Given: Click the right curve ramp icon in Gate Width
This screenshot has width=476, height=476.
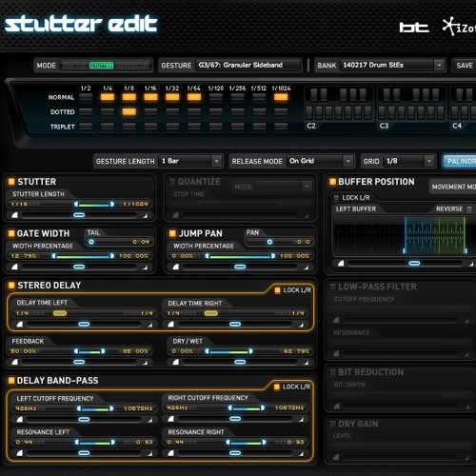Looking at the screenshot, I should (x=145, y=268).
